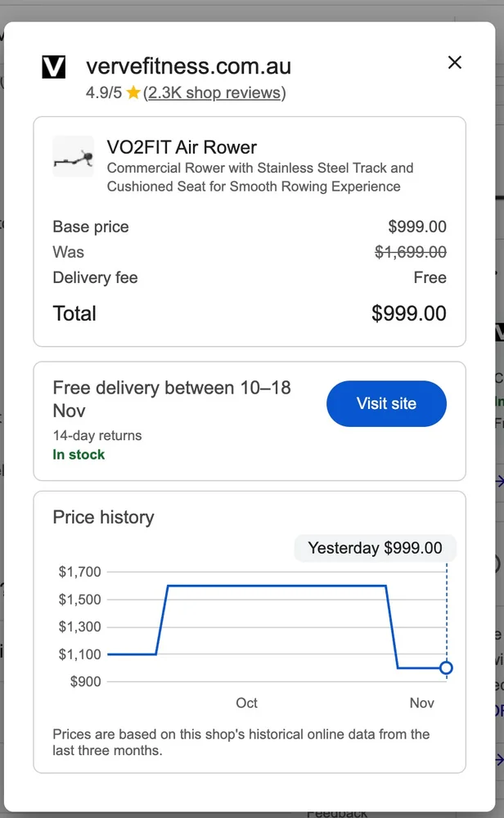Click the Yesterday $999.00 price tooltip

click(375, 548)
